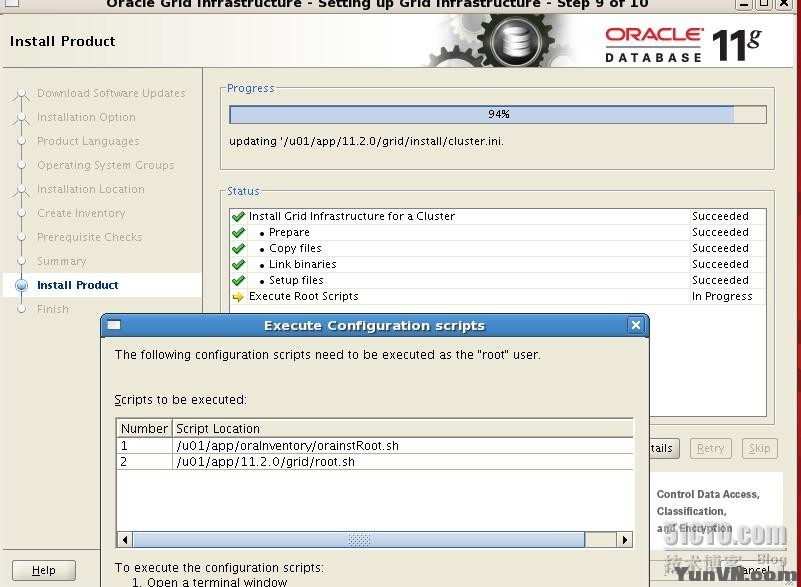
Task: Click the Retry button
Action: pos(711,448)
